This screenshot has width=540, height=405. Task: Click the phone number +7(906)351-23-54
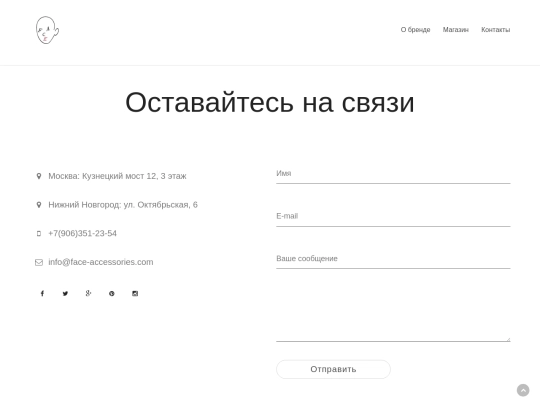(82, 233)
